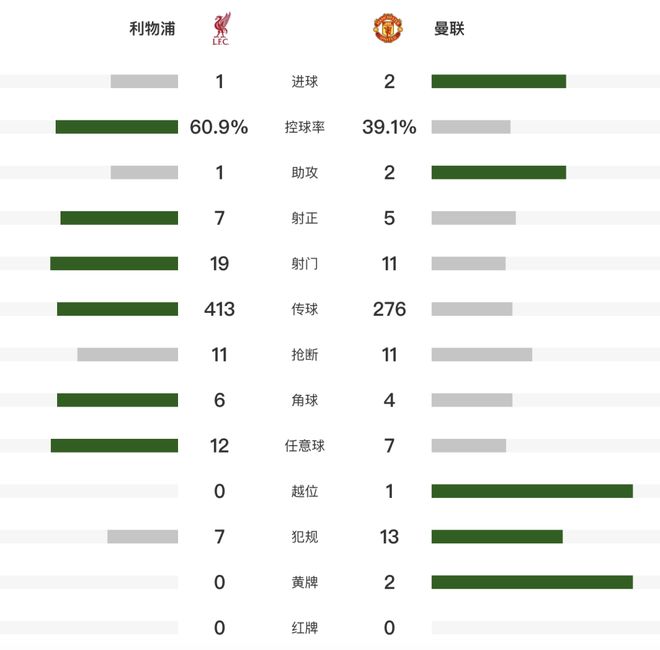Select the 射正 stat label

[304, 218]
